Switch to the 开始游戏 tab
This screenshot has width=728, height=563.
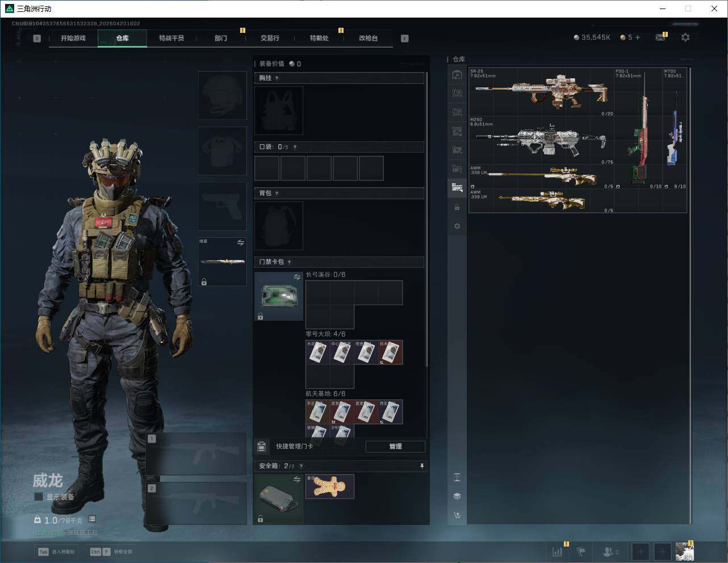[x=73, y=38]
